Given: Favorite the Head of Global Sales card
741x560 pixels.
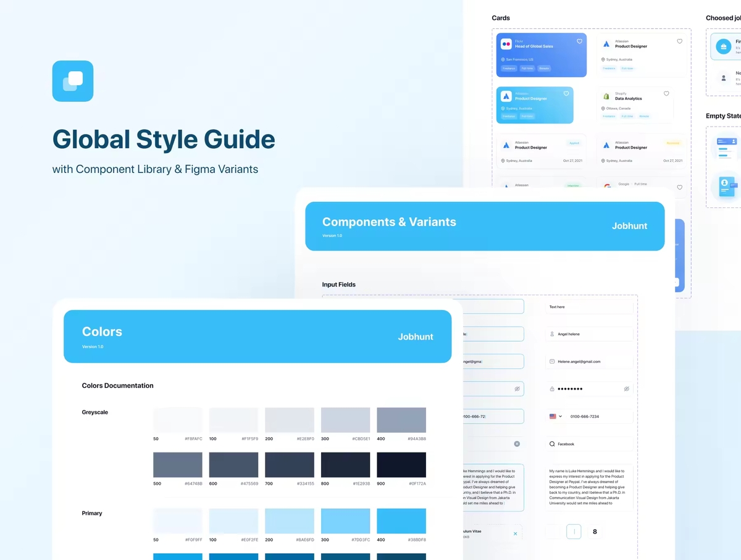Looking at the screenshot, I should click(579, 41).
